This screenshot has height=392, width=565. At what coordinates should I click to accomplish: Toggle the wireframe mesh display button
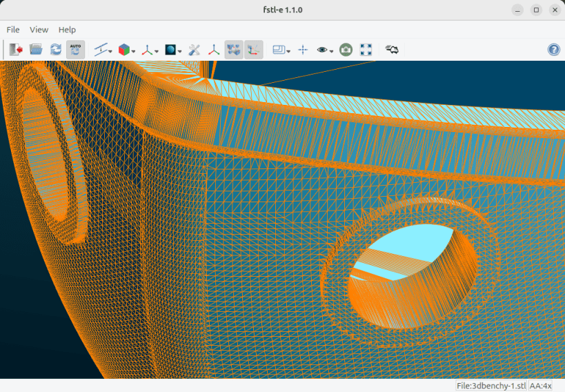(234, 50)
